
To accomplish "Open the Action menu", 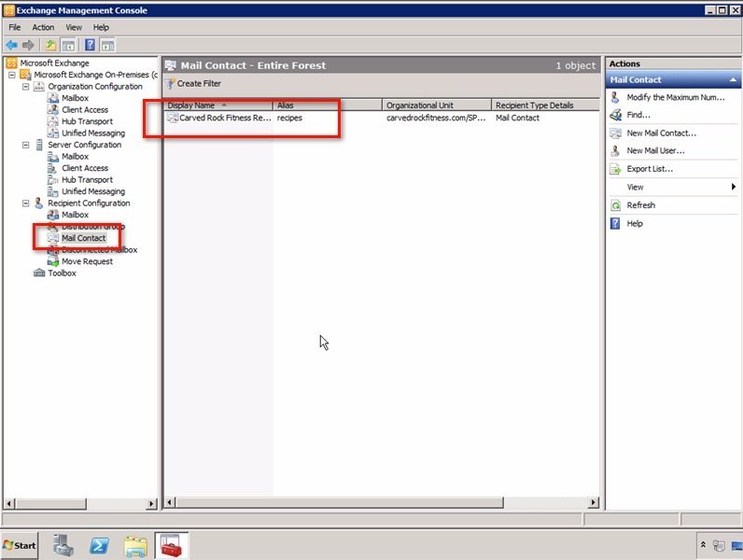I will click(x=43, y=27).
